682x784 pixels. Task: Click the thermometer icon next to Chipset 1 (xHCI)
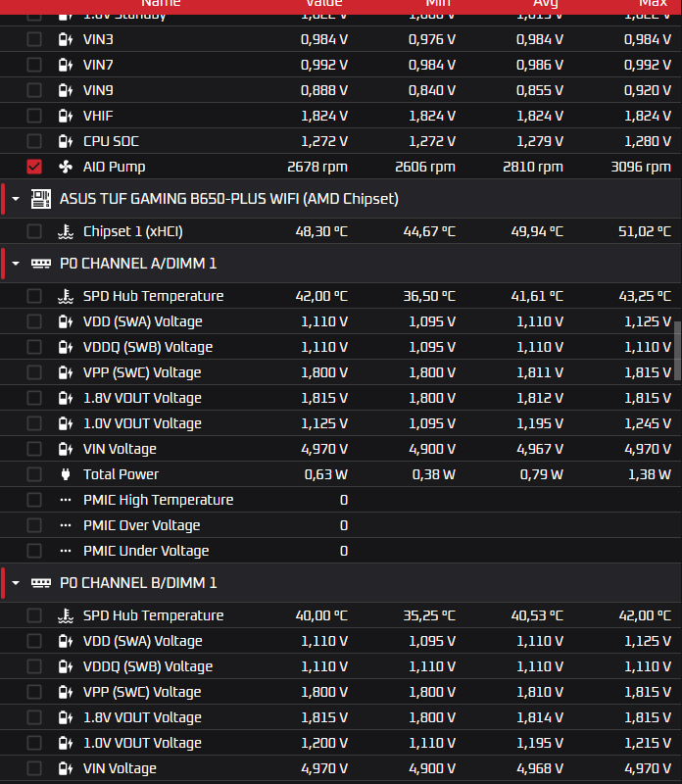click(x=66, y=231)
